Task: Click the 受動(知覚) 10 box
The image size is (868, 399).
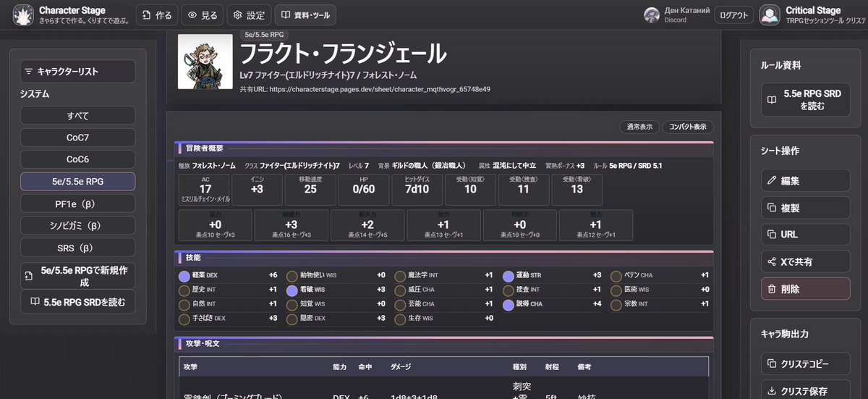Action: 470,189
